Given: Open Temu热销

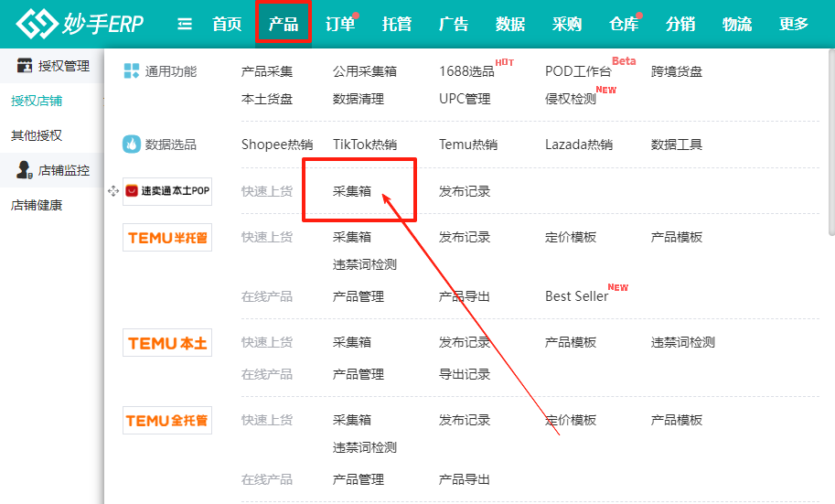Looking at the screenshot, I should [x=468, y=145].
